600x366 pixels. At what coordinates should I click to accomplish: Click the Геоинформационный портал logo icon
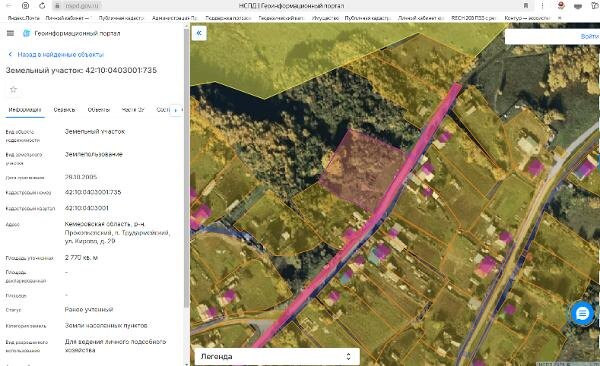click(x=26, y=33)
